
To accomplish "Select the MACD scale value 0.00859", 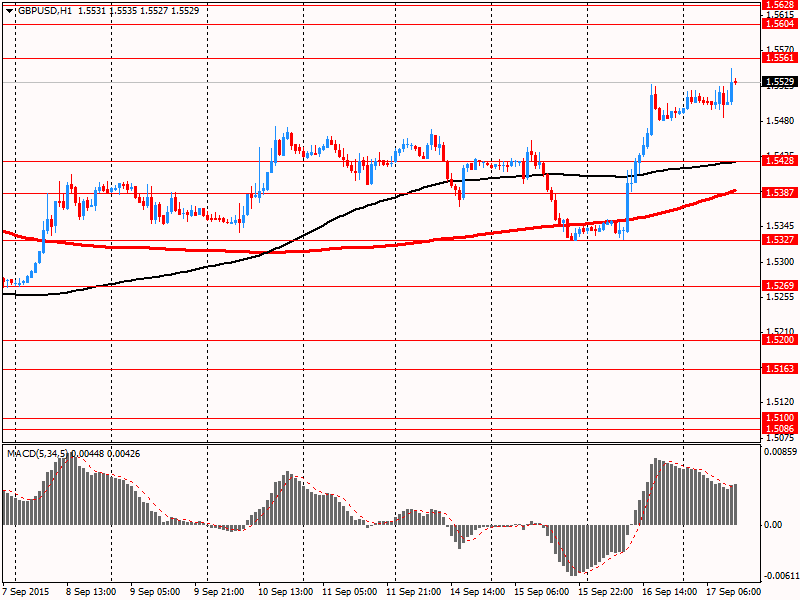I will [x=780, y=452].
